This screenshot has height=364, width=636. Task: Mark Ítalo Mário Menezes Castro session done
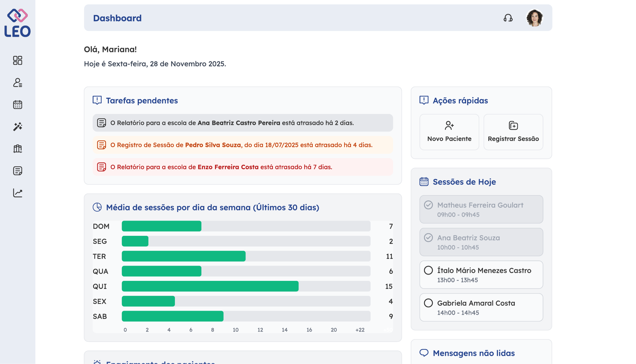tap(428, 270)
